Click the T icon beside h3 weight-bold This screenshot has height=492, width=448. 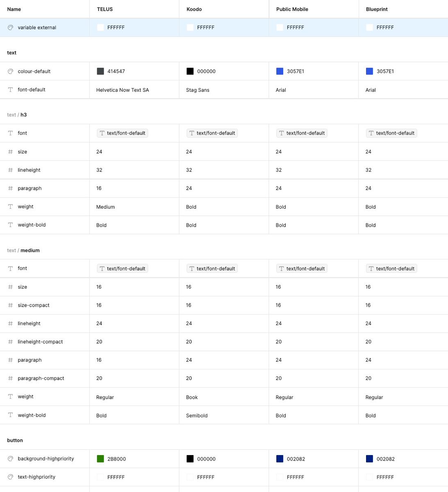[11, 225]
